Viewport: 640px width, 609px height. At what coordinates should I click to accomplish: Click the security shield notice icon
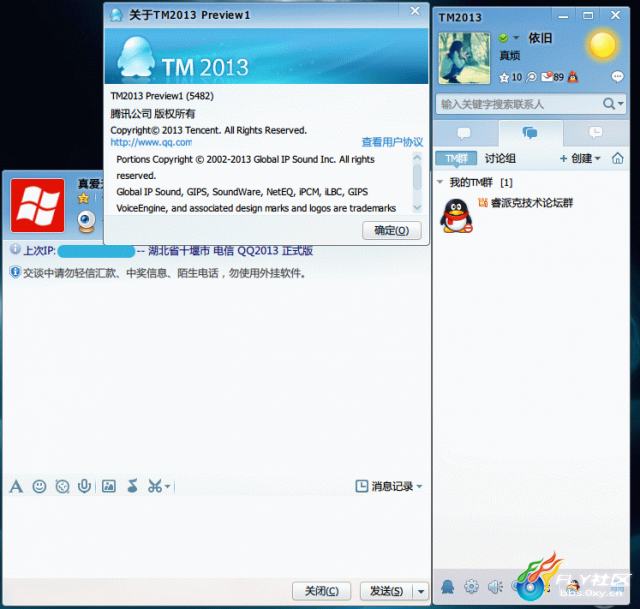point(15,272)
